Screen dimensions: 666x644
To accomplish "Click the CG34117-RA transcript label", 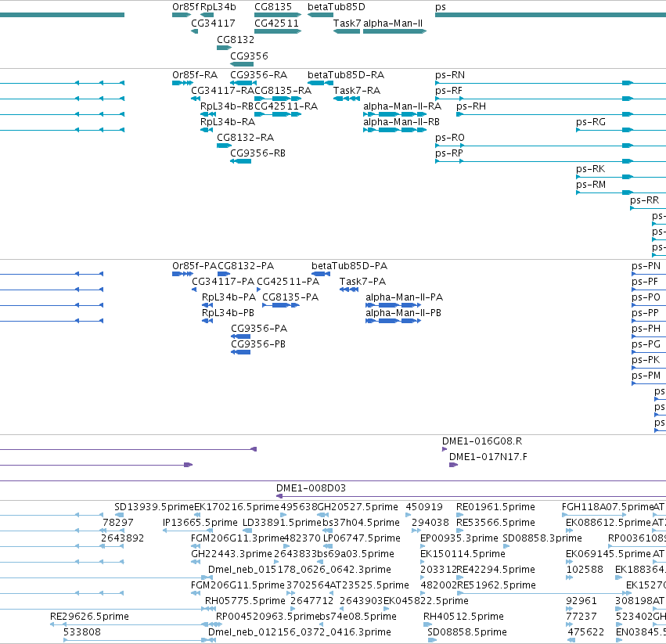I will [x=222, y=91].
